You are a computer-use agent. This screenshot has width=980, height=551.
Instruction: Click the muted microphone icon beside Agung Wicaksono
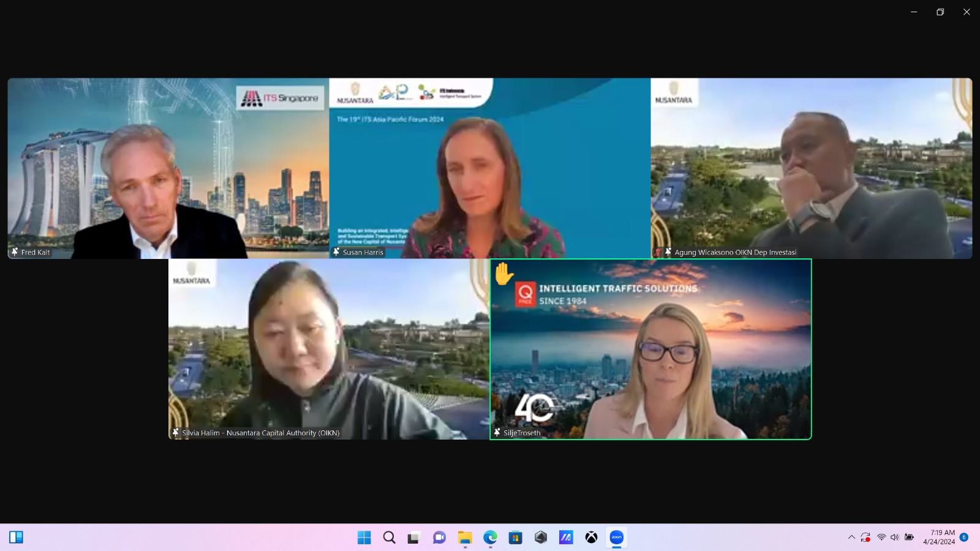658,252
